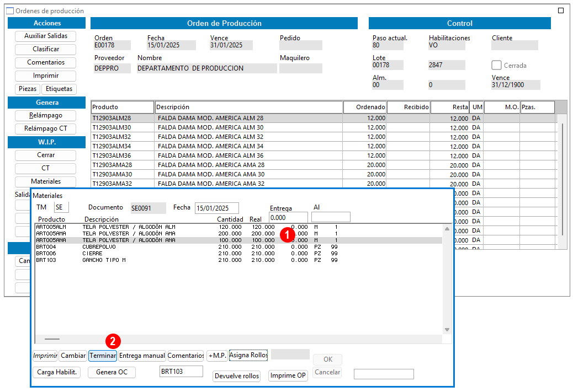Click the Ordenado column header

365,108
